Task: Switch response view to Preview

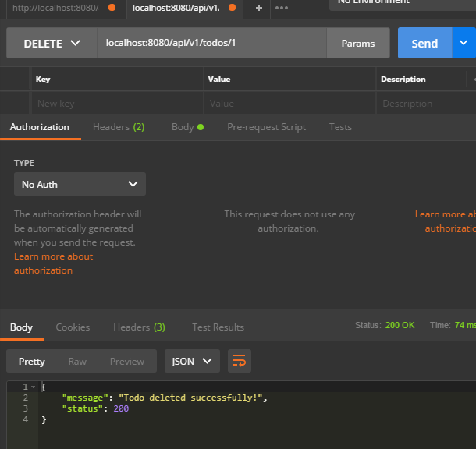Action: tap(127, 361)
